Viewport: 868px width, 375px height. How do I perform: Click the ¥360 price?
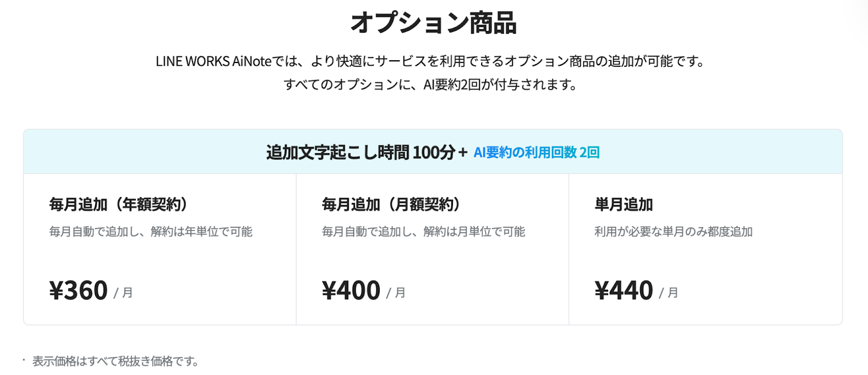point(79,290)
